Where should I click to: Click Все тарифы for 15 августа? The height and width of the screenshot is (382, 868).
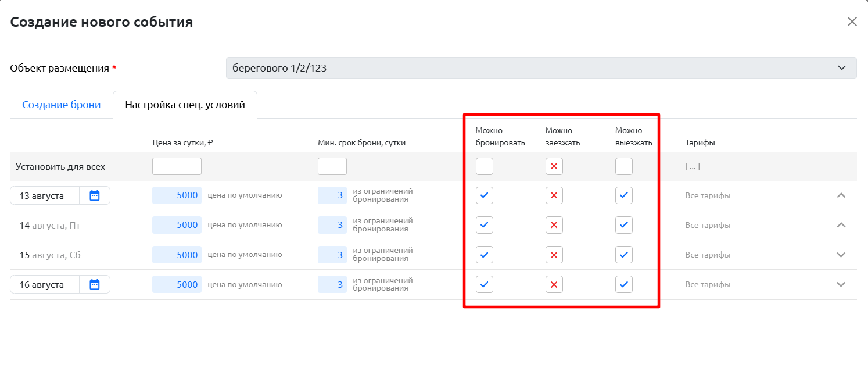708,255
